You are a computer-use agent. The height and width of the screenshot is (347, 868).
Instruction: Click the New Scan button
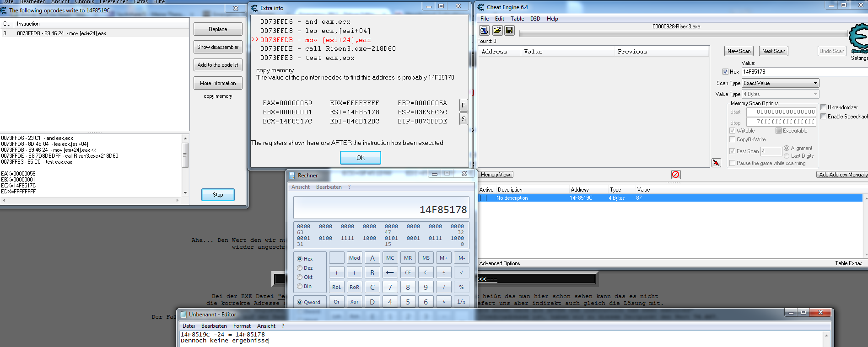[739, 51]
